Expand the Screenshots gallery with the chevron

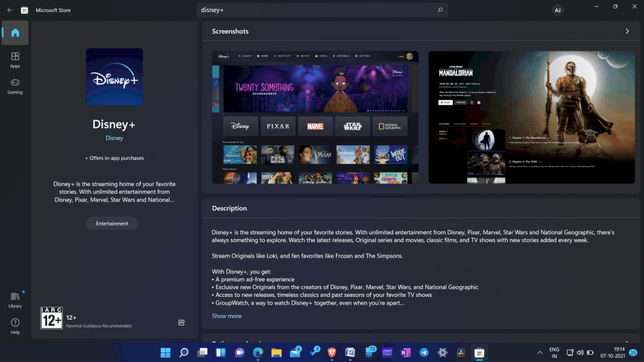627,31
